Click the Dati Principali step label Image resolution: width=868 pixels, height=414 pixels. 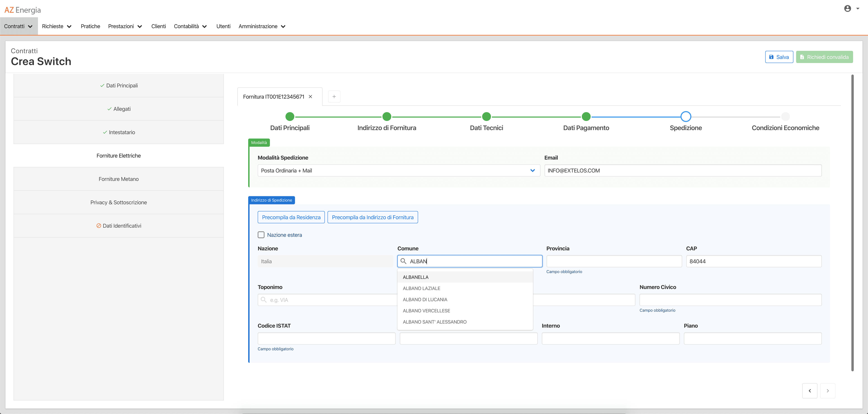click(290, 128)
